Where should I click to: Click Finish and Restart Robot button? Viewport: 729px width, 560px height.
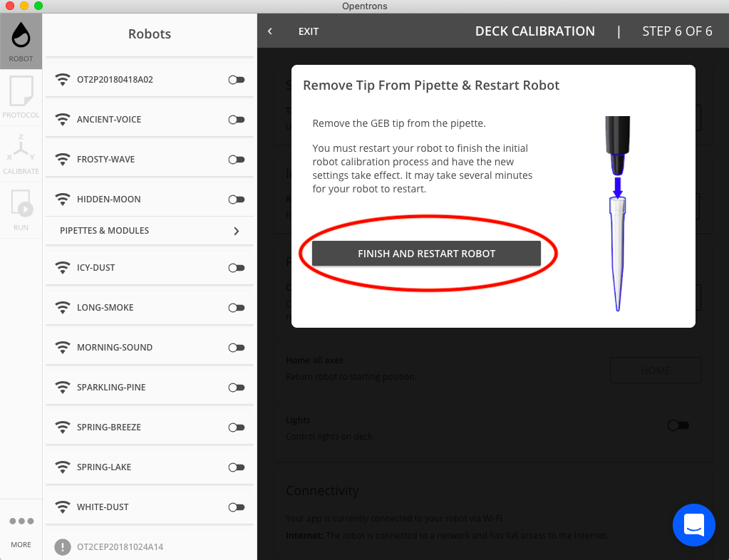coord(426,254)
